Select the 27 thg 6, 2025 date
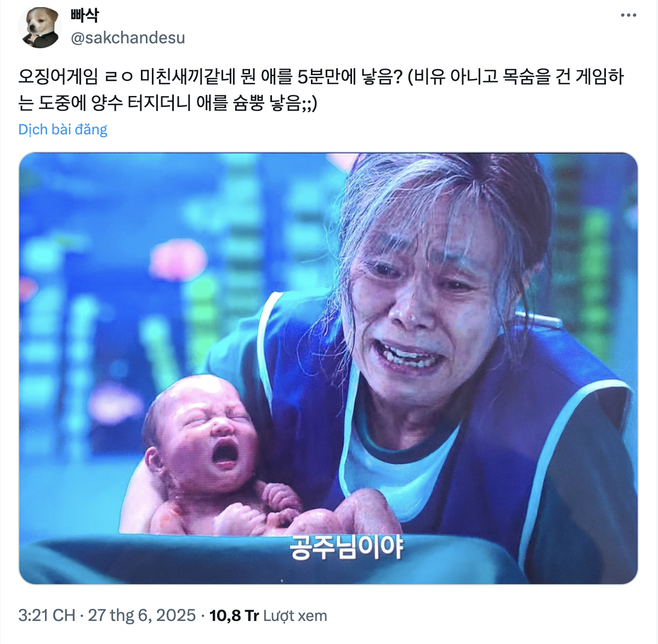Image resolution: width=658 pixels, height=644 pixels. tap(141, 615)
